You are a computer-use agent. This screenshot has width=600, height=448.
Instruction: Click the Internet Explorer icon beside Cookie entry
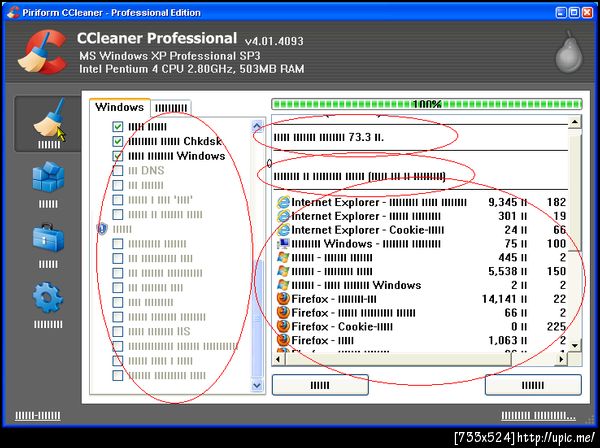(283, 230)
